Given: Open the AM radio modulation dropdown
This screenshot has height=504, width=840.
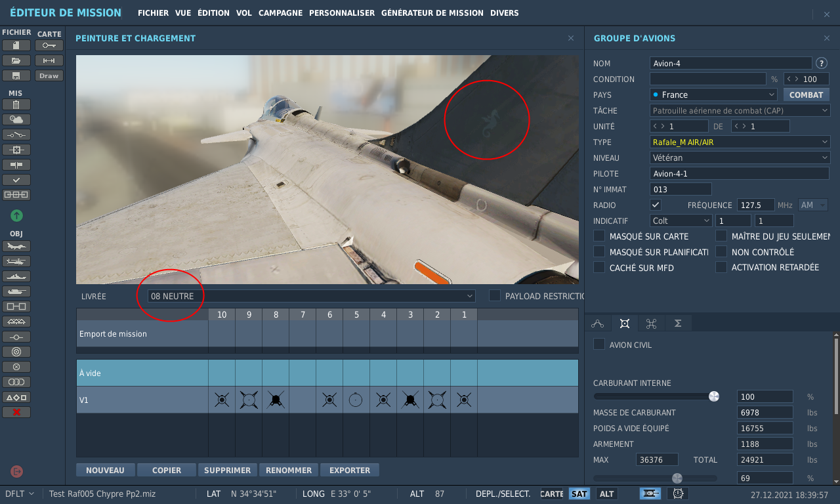Looking at the screenshot, I should 813,205.
